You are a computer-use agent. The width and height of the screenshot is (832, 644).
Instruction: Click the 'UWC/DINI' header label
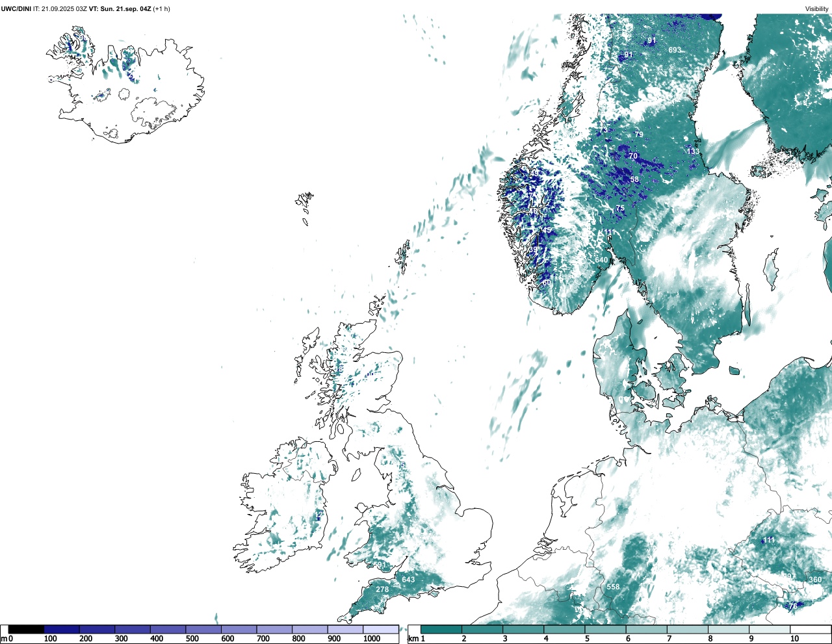[x=16, y=9]
